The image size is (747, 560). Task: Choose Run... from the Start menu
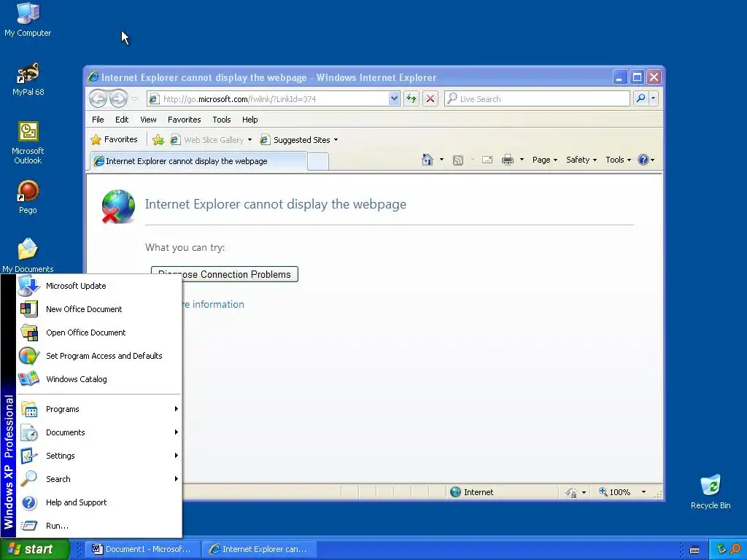99,526
